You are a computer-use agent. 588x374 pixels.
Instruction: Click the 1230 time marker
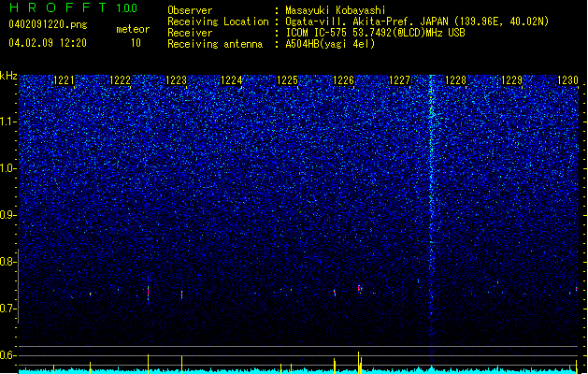click(567, 80)
